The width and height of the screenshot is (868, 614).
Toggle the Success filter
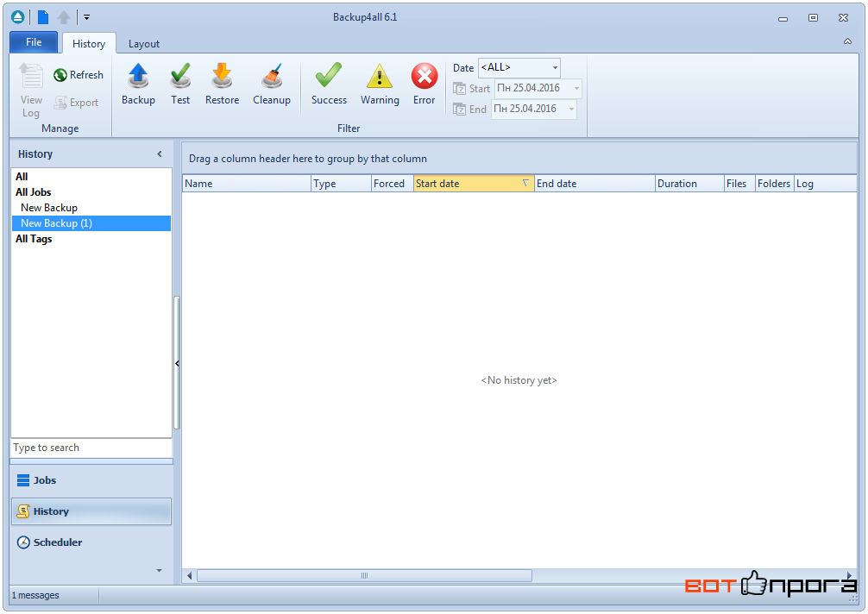[329, 84]
